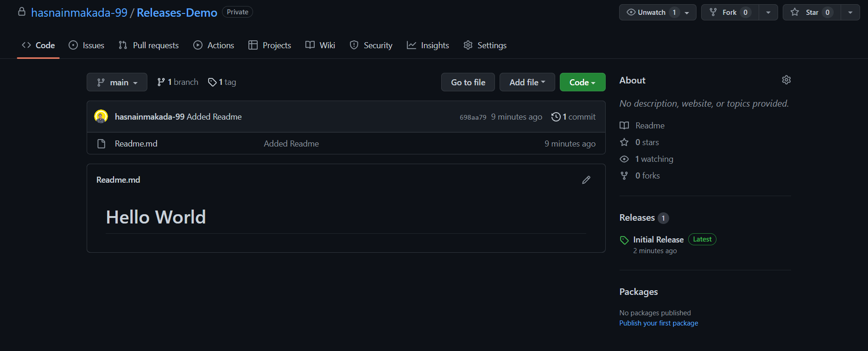Click the star icon beside 0 stars
Viewport: 868px width, 351px height.
coord(624,142)
